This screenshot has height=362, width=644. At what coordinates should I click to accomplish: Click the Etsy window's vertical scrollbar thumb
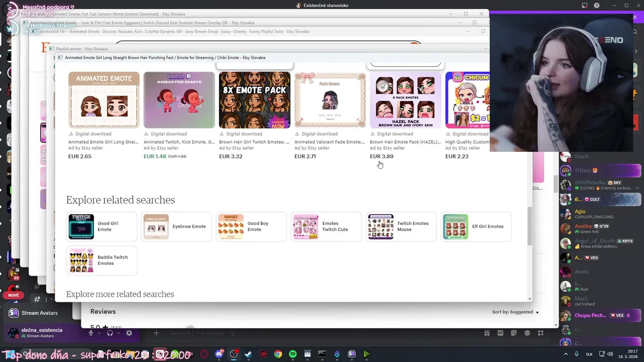tap(529, 226)
